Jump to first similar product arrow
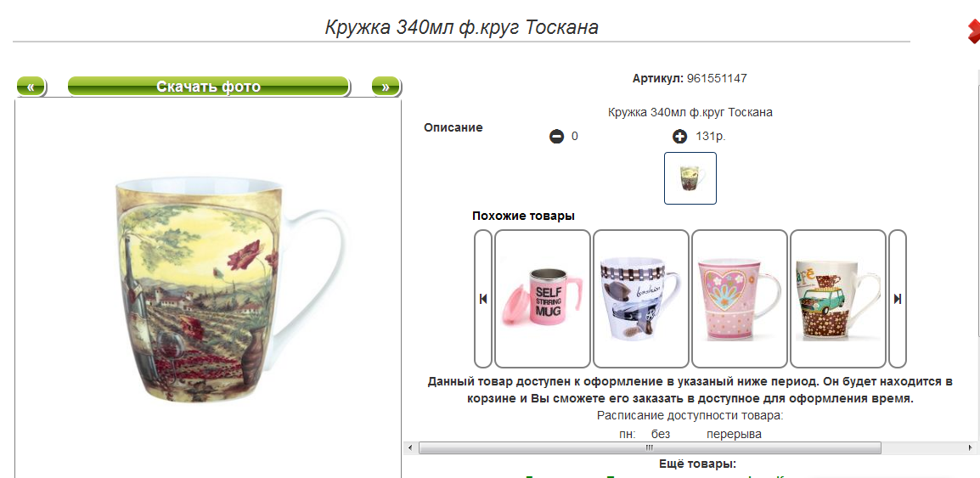The height and width of the screenshot is (478, 980). pos(483,299)
